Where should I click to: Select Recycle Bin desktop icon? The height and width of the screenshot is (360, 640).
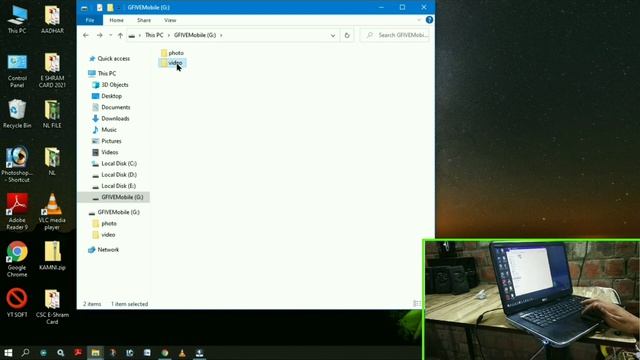(x=17, y=114)
